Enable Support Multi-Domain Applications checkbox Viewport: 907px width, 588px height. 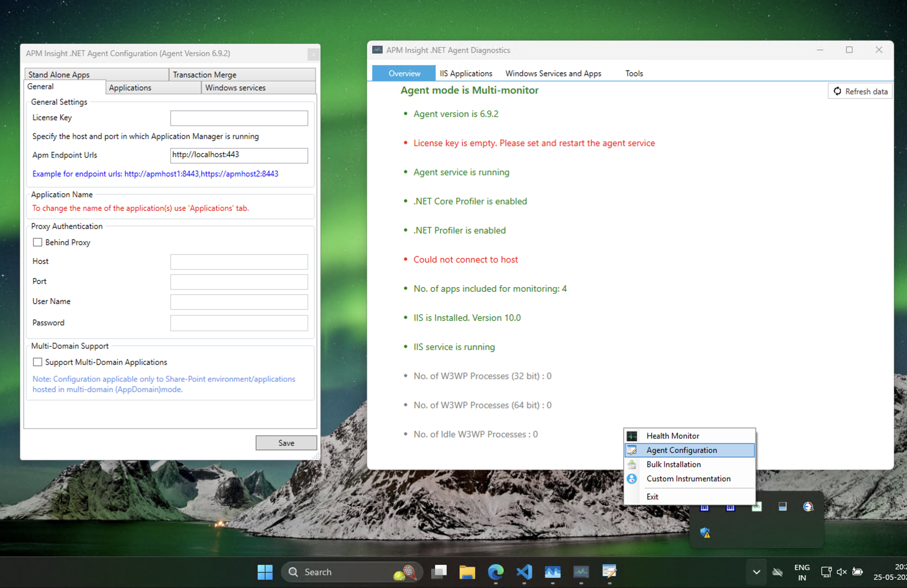[37, 362]
